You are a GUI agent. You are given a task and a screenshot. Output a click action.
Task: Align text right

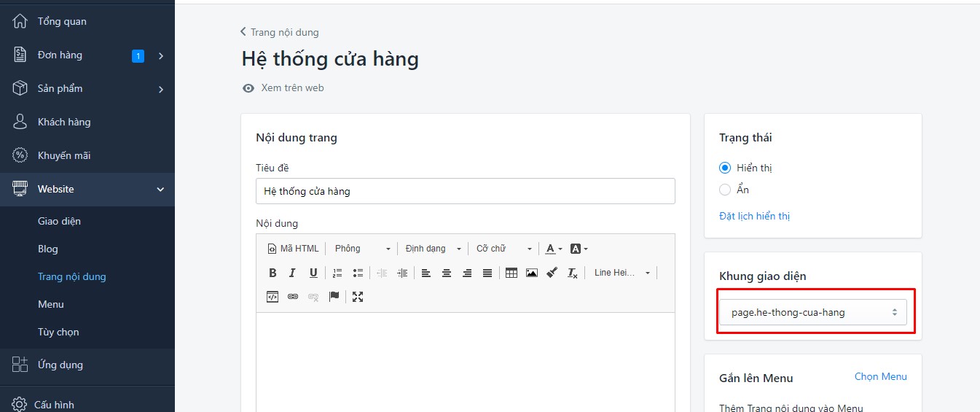pos(467,273)
